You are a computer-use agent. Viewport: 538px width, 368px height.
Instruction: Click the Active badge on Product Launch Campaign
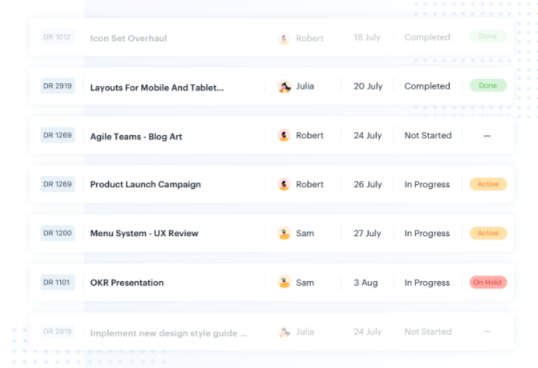pyautogui.click(x=488, y=184)
